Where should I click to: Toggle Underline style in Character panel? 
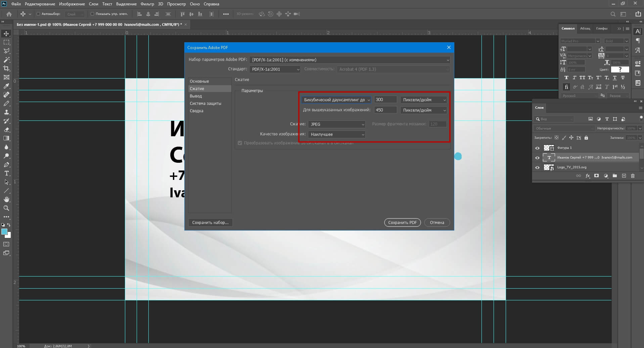tap(614, 78)
